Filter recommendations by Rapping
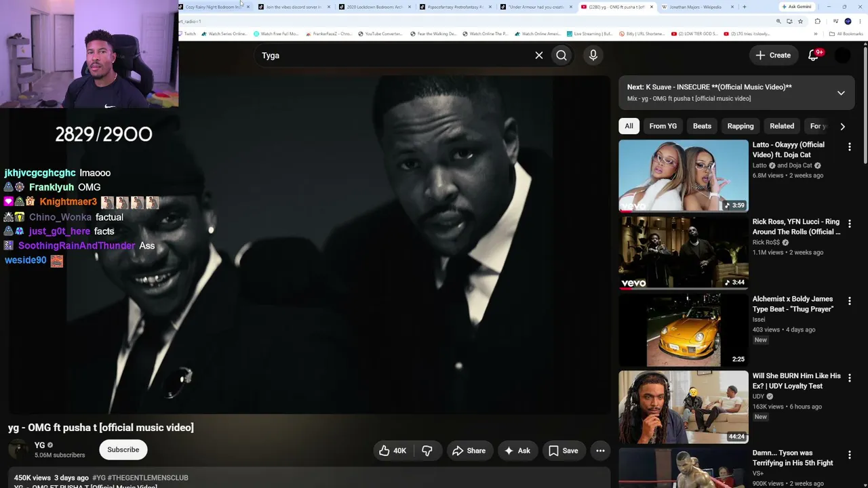Screen dimensions: 868x488 [x=741, y=126]
